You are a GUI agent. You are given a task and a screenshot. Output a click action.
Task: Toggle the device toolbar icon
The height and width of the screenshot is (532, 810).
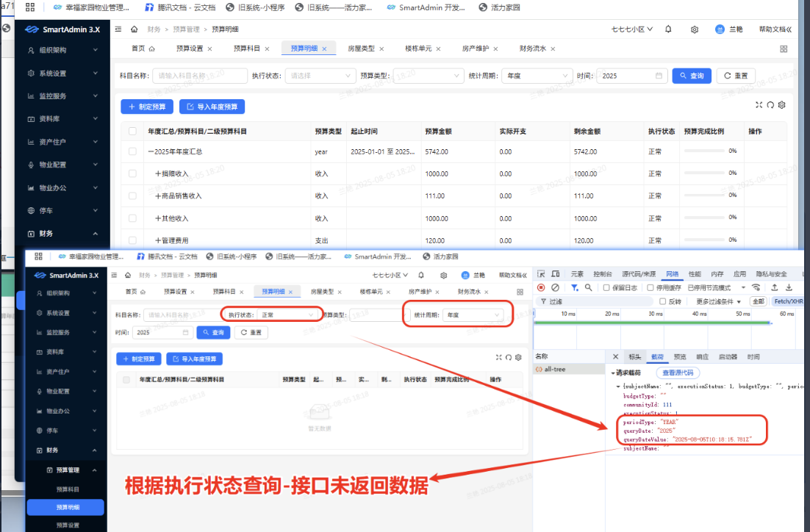(556, 274)
